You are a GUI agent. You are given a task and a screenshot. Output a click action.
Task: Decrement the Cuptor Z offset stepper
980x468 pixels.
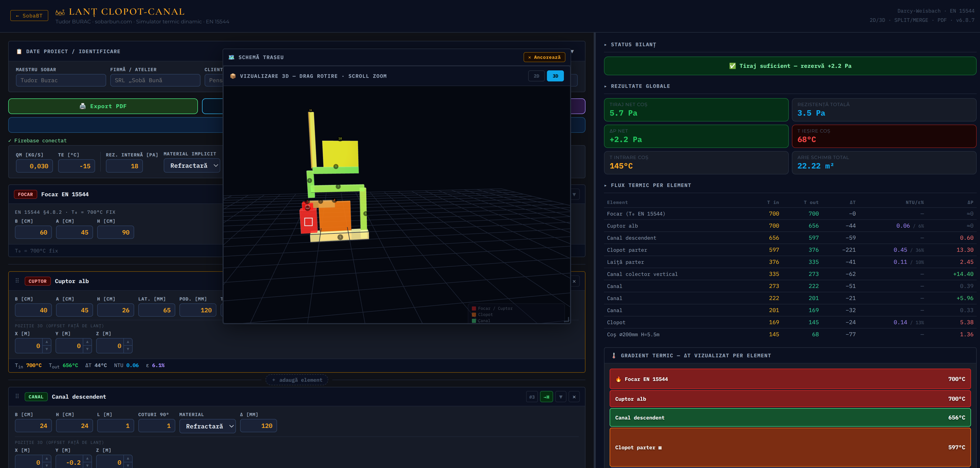(128, 349)
